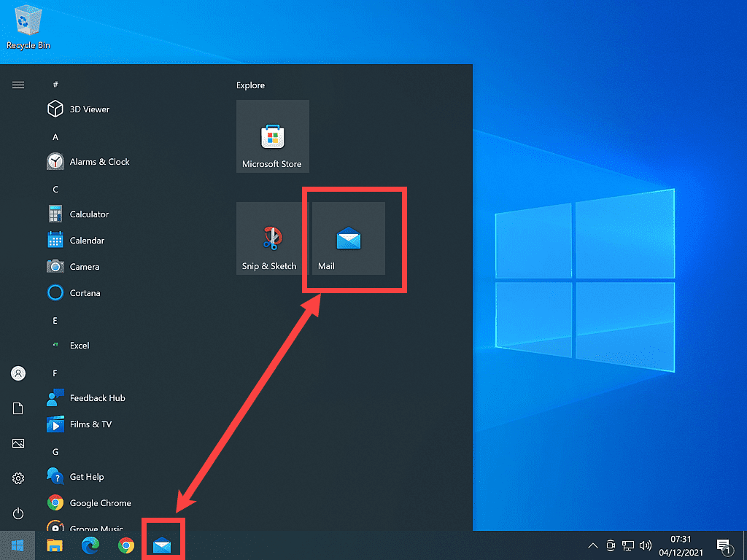Open Feedback Hub from the list
Screen dimensions: 747x560
[97, 398]
